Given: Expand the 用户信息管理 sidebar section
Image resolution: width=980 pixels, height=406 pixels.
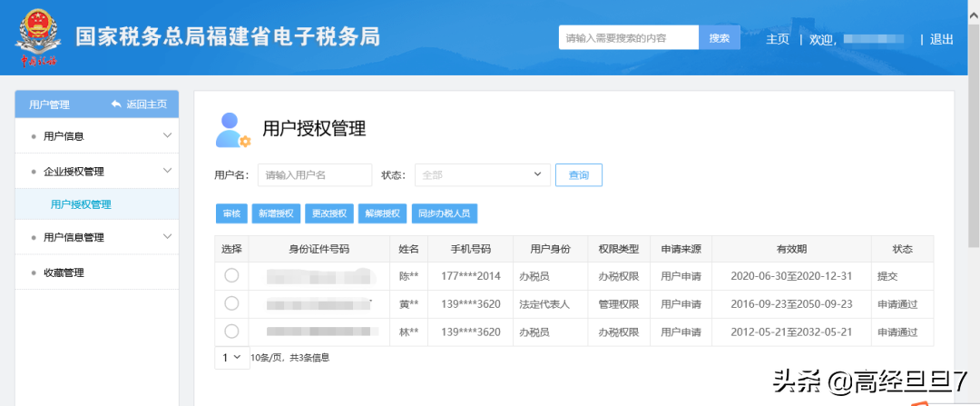Looking at the screenshot, I should (97, 237).
